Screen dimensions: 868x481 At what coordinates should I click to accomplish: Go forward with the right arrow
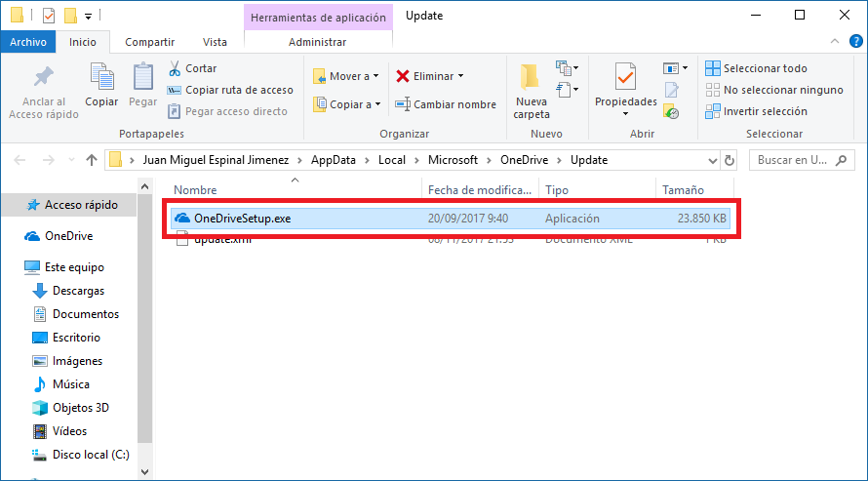[x=49, y=160]
